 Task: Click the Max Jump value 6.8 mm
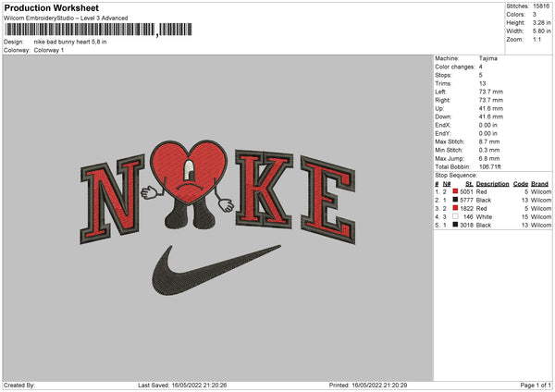click(489, 158)
